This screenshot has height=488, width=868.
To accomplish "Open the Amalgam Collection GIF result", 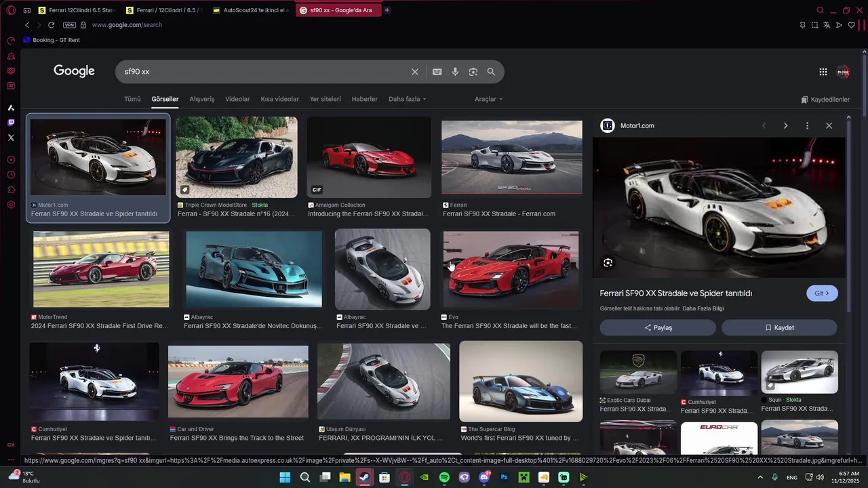I will [368, 157].
